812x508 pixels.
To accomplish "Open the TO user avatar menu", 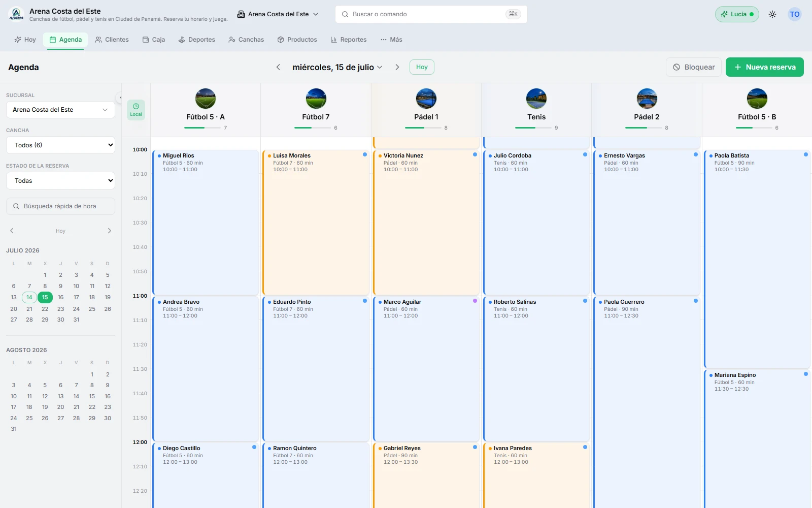I will 795,14.
